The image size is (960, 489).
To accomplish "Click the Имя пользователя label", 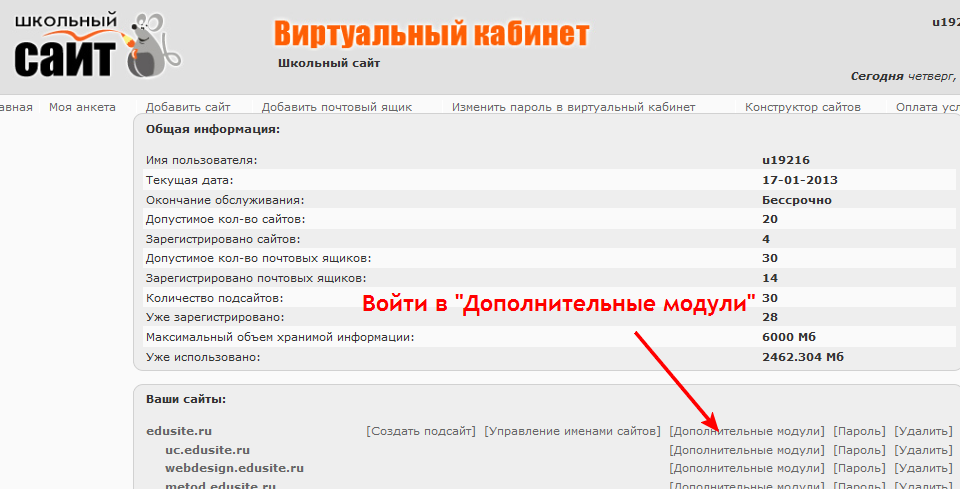I will tap(201, 161).
